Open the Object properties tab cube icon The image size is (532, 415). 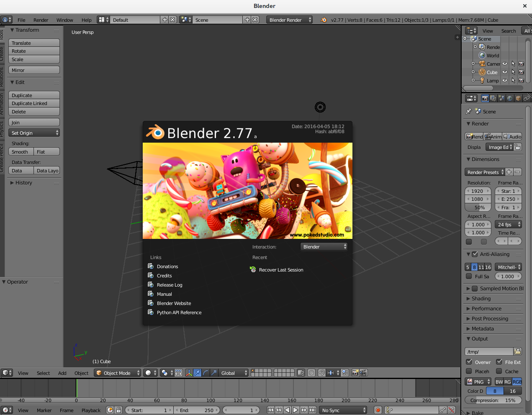[x=518, y=98]
